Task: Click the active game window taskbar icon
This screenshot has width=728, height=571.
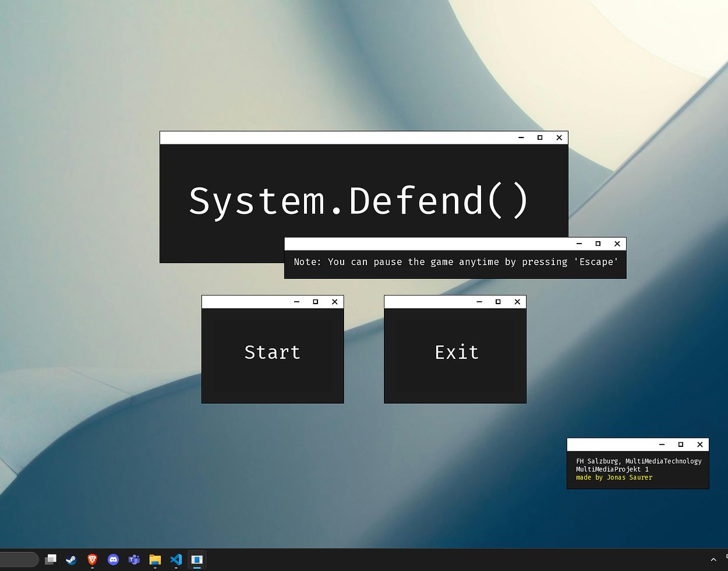Action: pos(197,560)
